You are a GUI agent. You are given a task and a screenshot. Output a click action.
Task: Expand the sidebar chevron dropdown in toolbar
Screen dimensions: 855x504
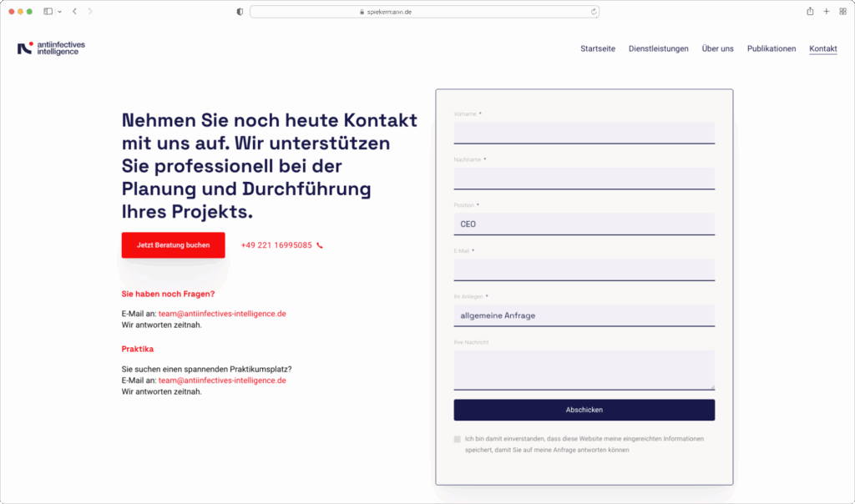point(60,11)
